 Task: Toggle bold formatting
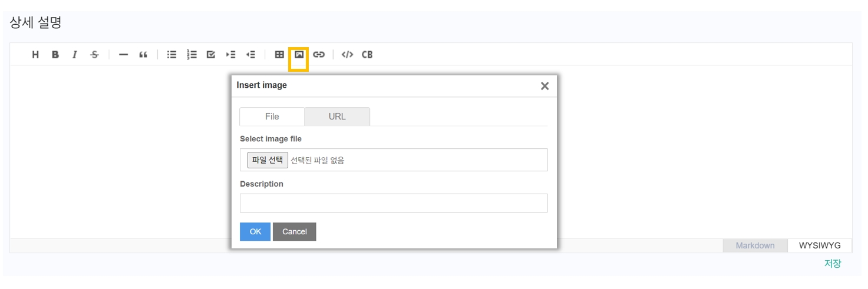(x=55, y=55)
